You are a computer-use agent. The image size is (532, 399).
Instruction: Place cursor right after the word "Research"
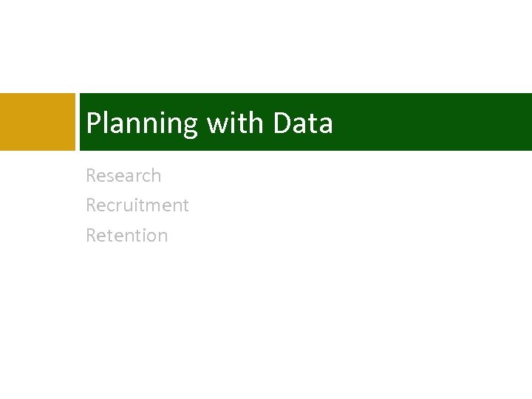point(162,176)
